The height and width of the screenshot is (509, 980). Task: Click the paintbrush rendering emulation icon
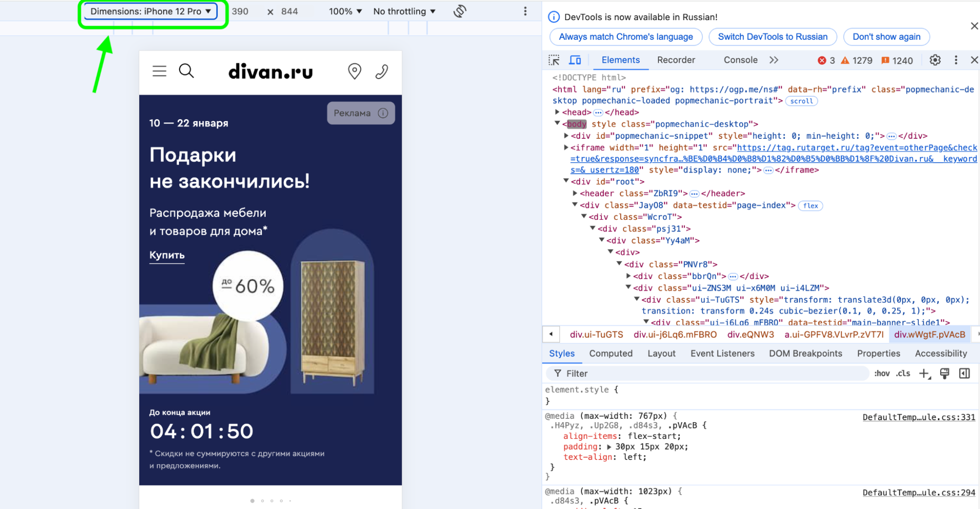click(945, 374)
